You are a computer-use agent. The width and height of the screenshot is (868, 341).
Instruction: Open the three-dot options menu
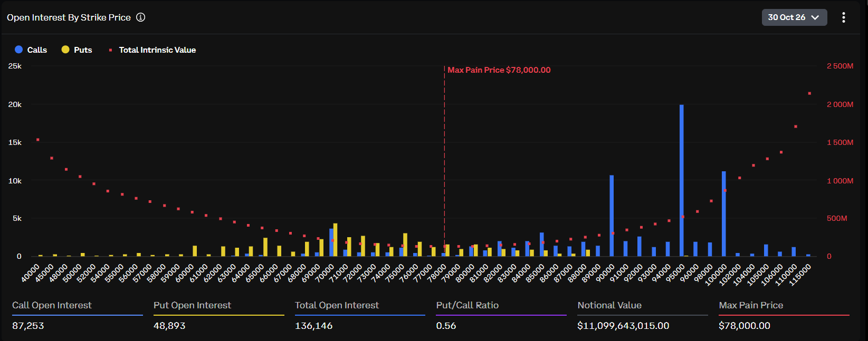pos(844,17)
